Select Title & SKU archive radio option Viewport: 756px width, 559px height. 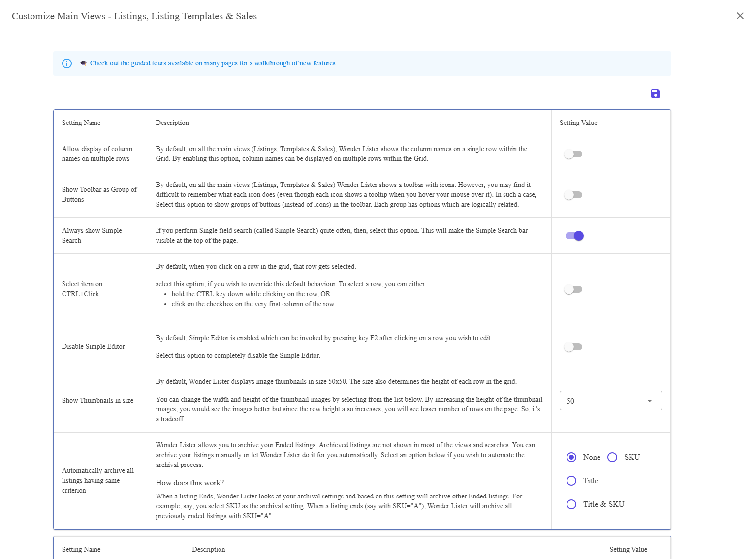571,504
